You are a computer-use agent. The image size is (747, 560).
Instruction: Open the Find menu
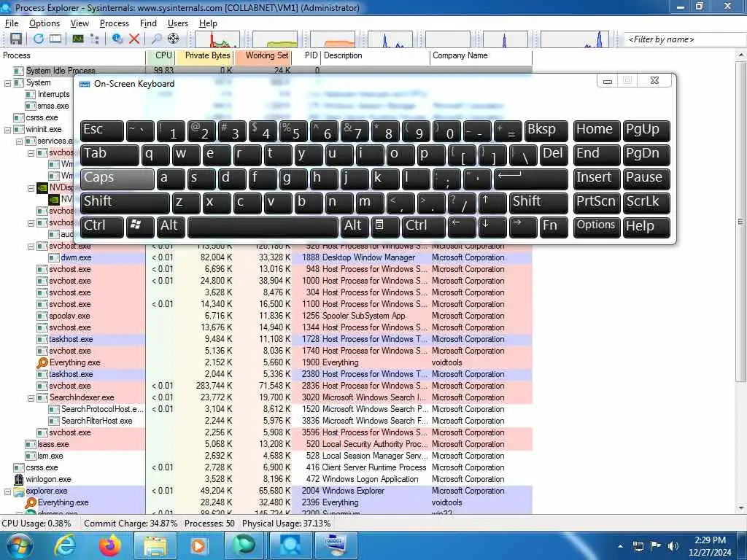[148, 23]
